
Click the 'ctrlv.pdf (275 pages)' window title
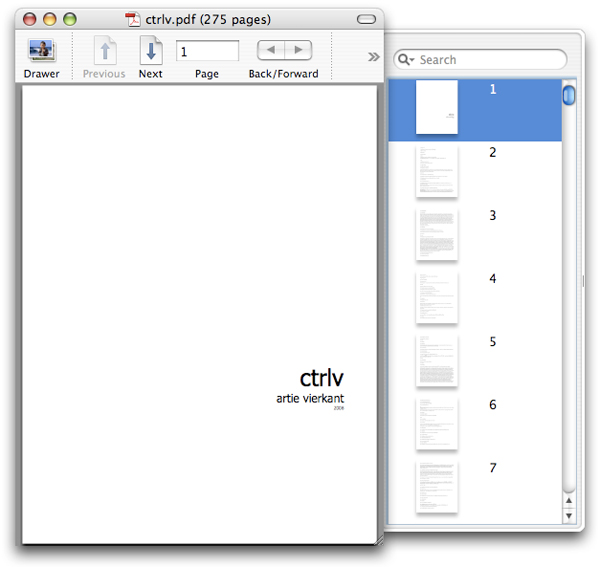click(x=208, y=19)
